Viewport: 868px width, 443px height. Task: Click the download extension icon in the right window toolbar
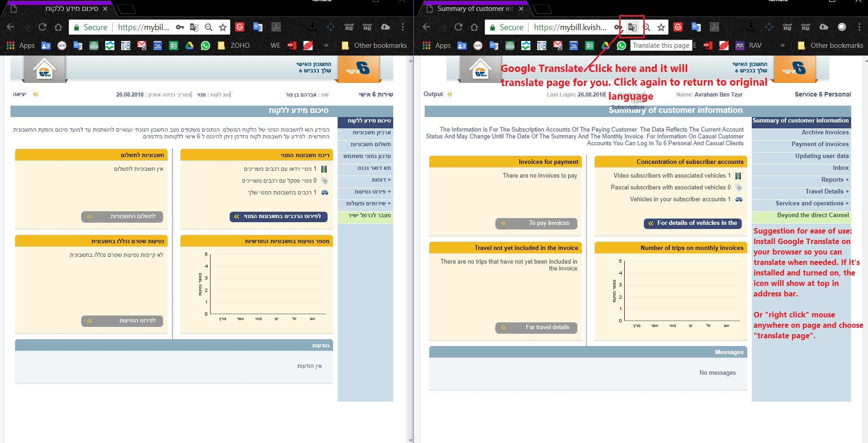[x=751, y=27]
